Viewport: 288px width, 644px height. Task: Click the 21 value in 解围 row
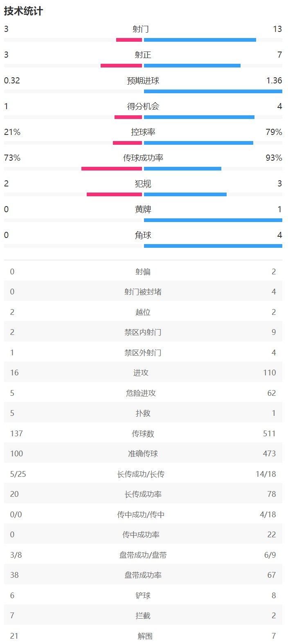click(x=14, y=636)
